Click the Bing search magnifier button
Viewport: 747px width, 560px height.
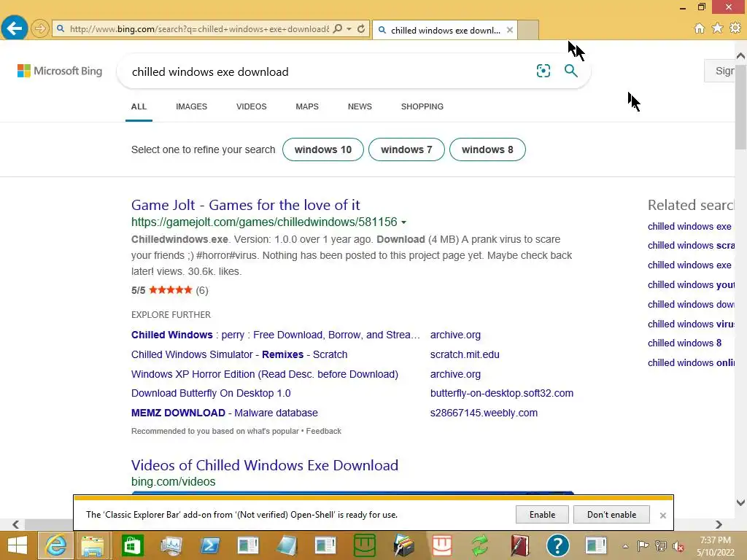pos(570,71)
